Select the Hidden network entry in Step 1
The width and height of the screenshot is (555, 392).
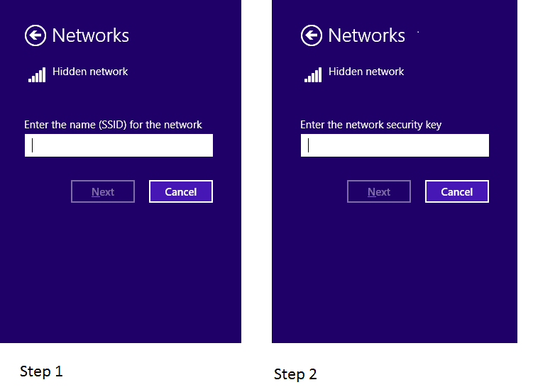90,72
